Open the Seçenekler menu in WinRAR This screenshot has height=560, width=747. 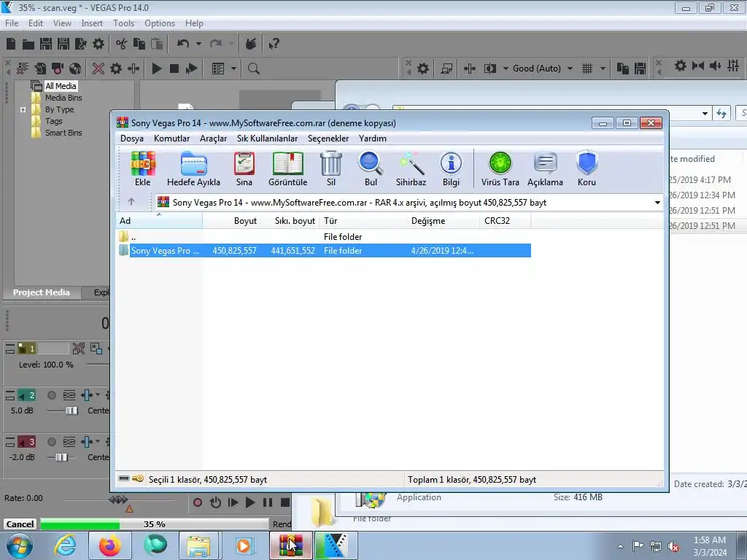(x=328, y=139)
